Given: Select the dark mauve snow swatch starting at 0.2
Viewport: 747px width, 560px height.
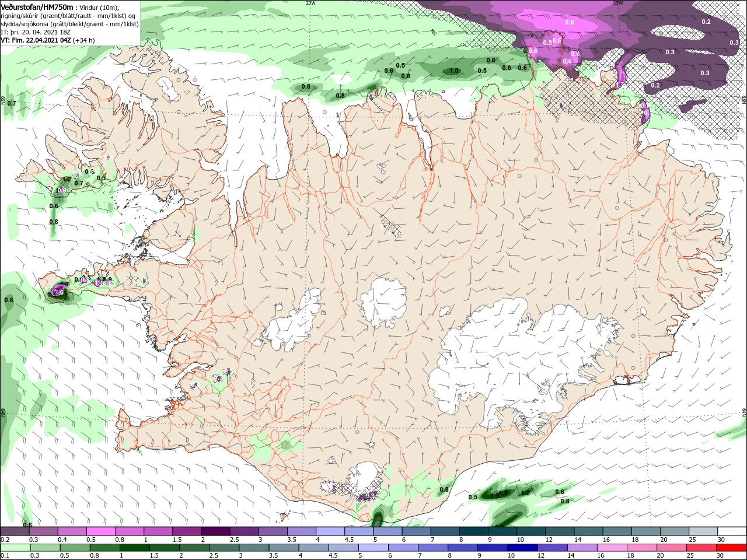Looking at the screenshot, I should click(15, 531).
